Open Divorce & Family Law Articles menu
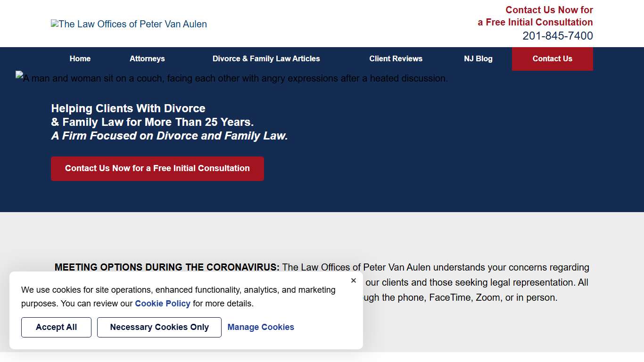The image size is (644, 362). click(x=266, y=59)
